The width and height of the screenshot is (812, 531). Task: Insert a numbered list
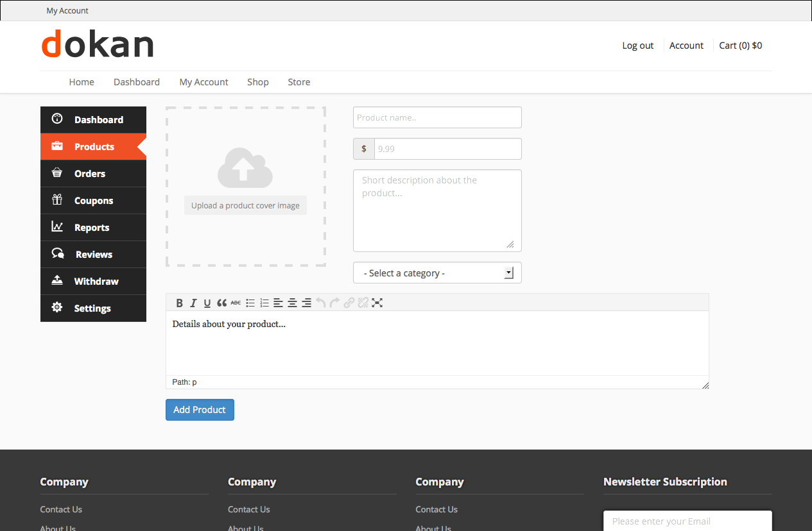click(264, 303)
